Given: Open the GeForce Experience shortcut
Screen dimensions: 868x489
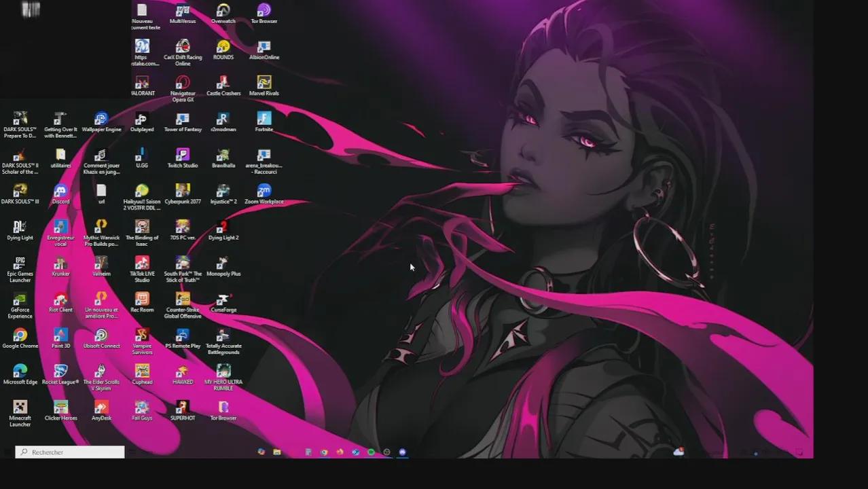Looking at the screenshot, I should click(20, 305).
